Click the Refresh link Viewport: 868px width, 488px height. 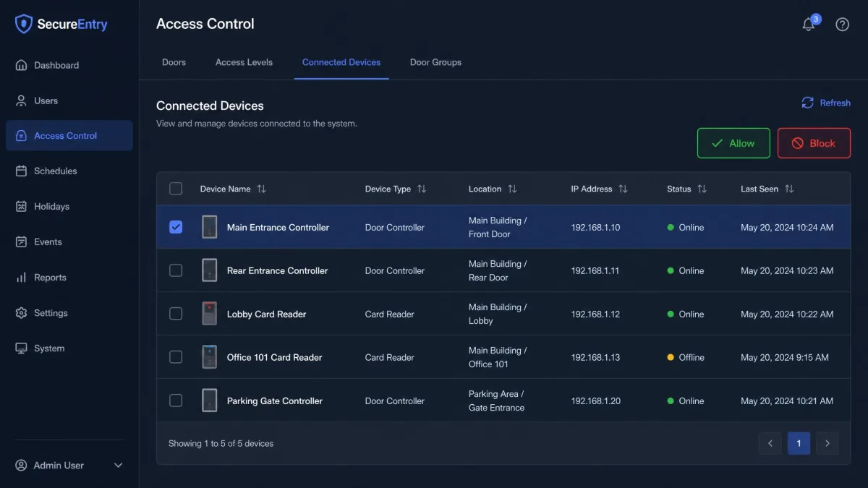pyautogui.click(x=826, y=103)
